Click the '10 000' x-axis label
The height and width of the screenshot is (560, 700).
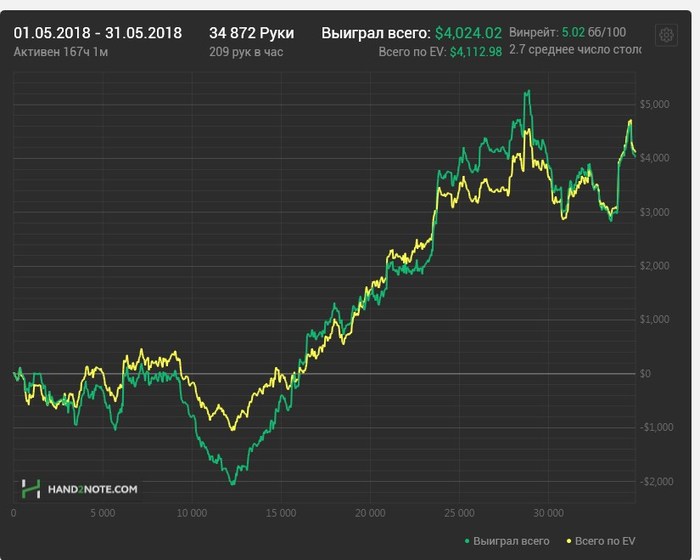pyautogui.click(x=192, y=513)
